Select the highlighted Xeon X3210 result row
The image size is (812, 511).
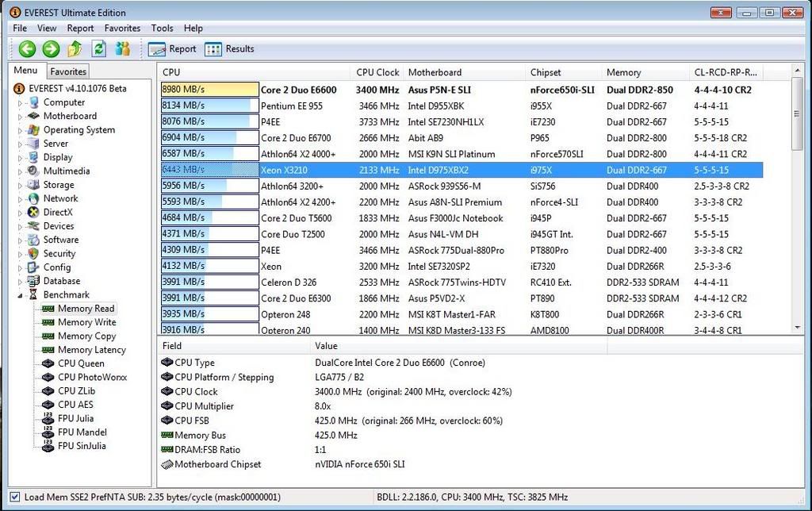357,170
